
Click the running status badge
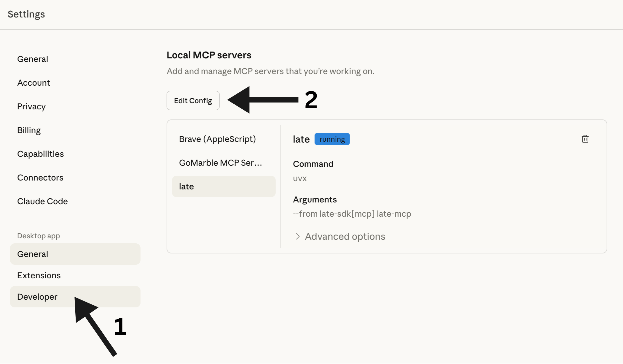click(332, 139)
